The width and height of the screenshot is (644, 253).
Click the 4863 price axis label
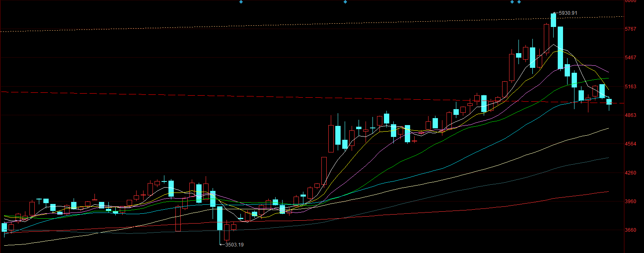click(x=631, y=115)
